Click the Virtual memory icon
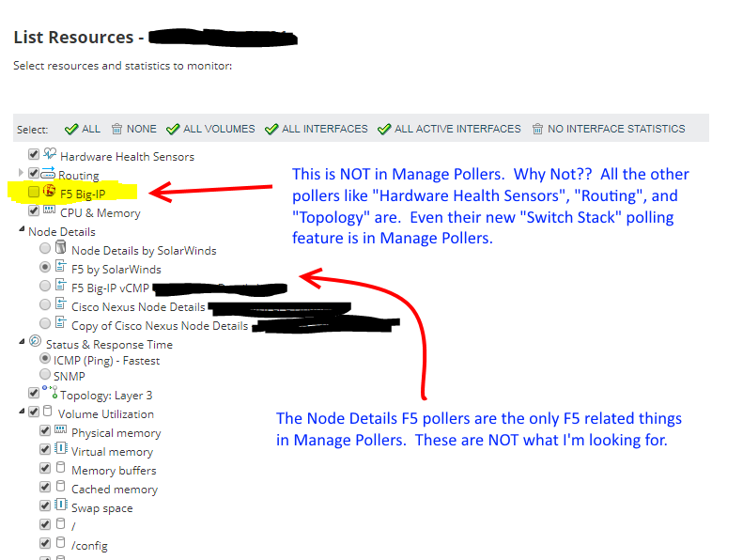 click(61, 448)
